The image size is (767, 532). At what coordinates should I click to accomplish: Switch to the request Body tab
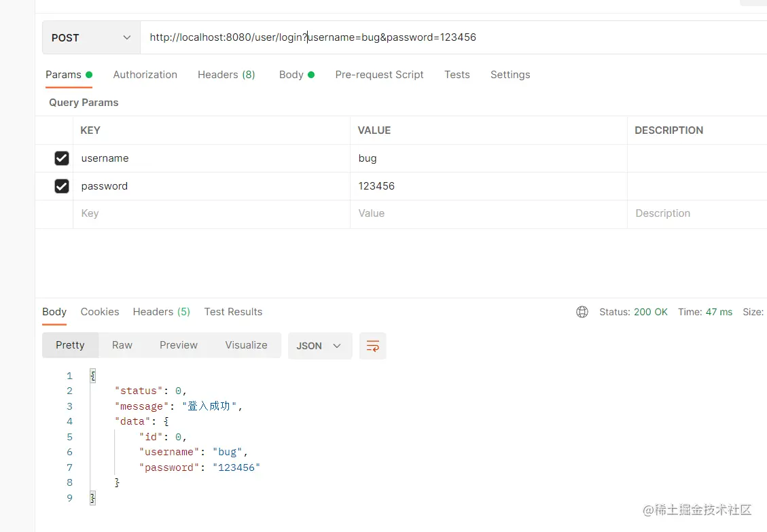point(296,75)
